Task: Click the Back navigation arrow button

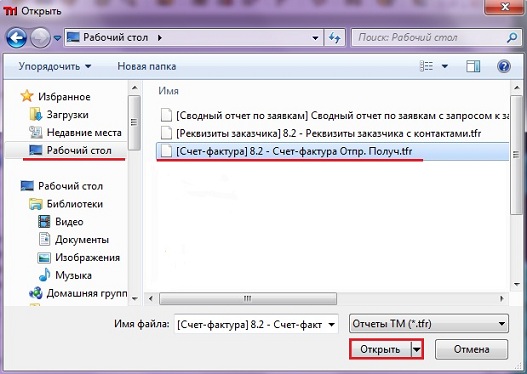Action: click(x=16, y=38)
